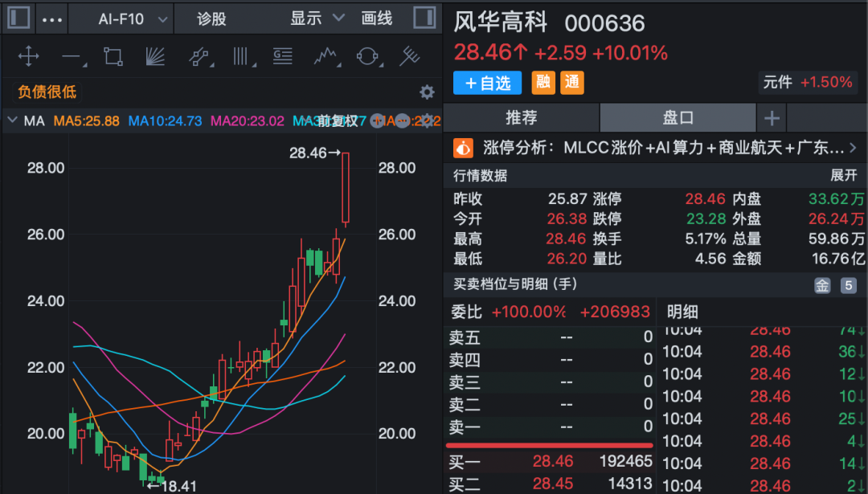Select the move crosshair drawing tool
Viewport: 868px width, 494px height.
click(28, 56)
